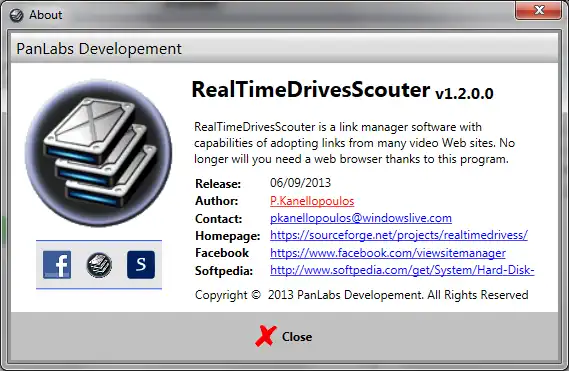Image resolution: width=569 pixels, height=371 pixels.
Task: Click the copyright 2013 PanLabs notice
Action: 361,295
